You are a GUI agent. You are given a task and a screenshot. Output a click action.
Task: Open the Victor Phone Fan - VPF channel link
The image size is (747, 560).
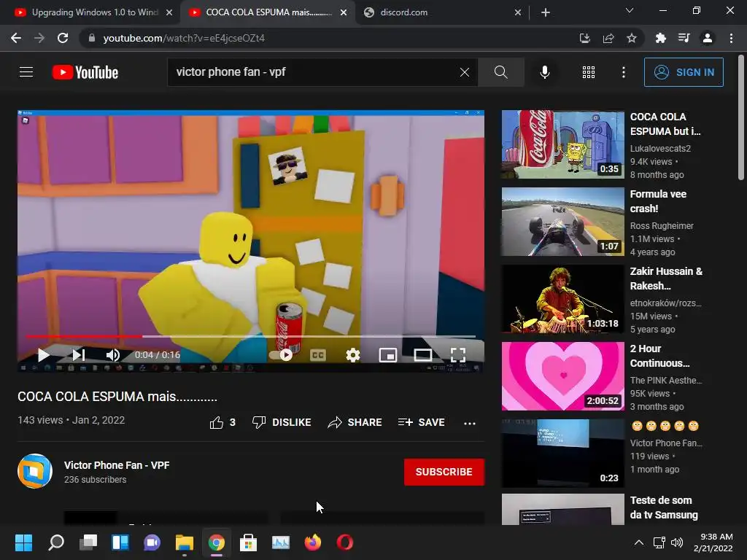click(x=117, y=465)
